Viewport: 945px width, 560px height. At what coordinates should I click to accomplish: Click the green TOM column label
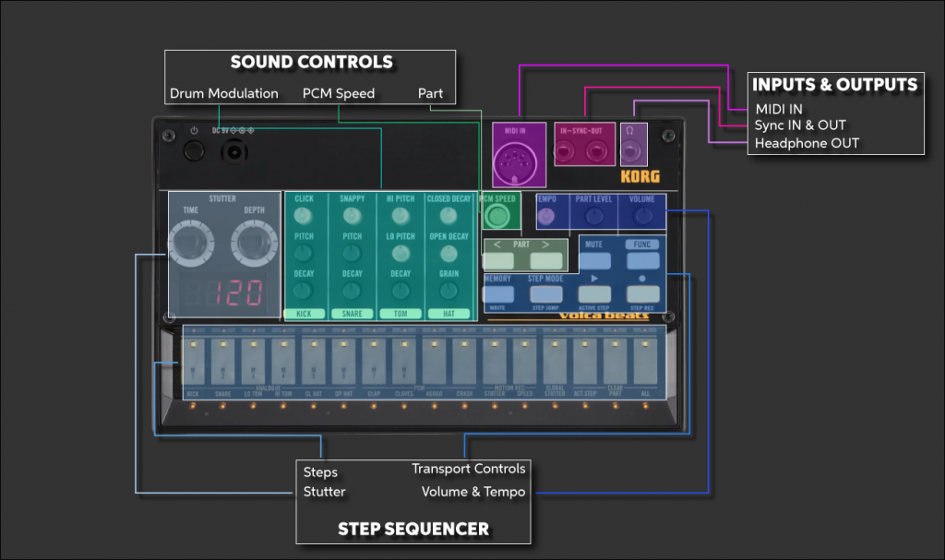[401, 314]
